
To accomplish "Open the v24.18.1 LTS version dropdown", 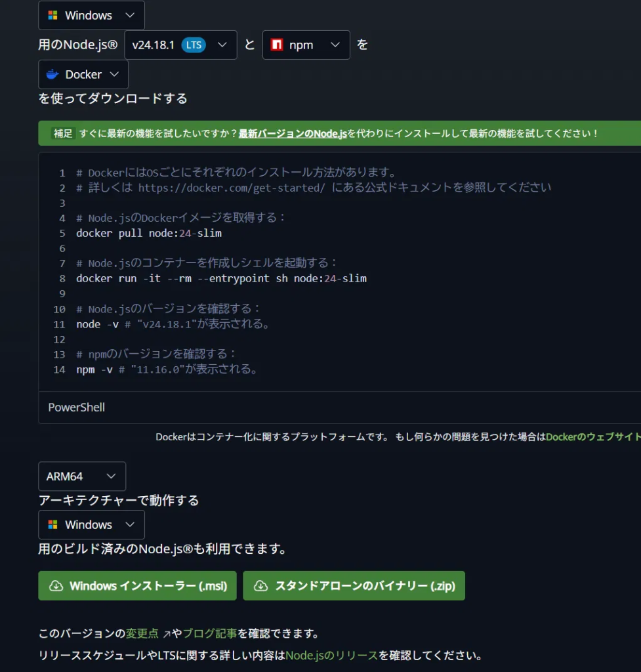I will 180,45.
